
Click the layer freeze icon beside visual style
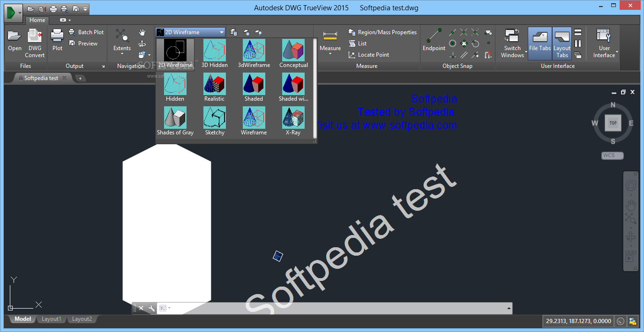[x=247, y=33]
